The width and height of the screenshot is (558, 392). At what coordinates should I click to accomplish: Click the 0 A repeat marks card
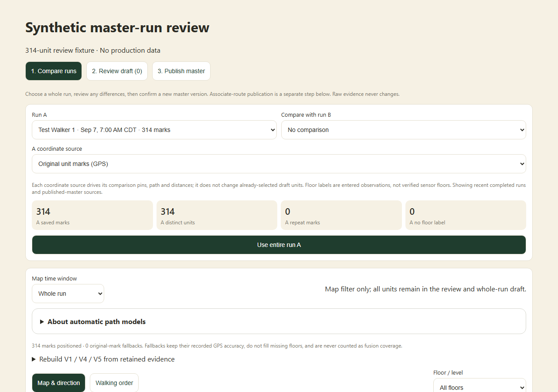(x=341, y=215)
